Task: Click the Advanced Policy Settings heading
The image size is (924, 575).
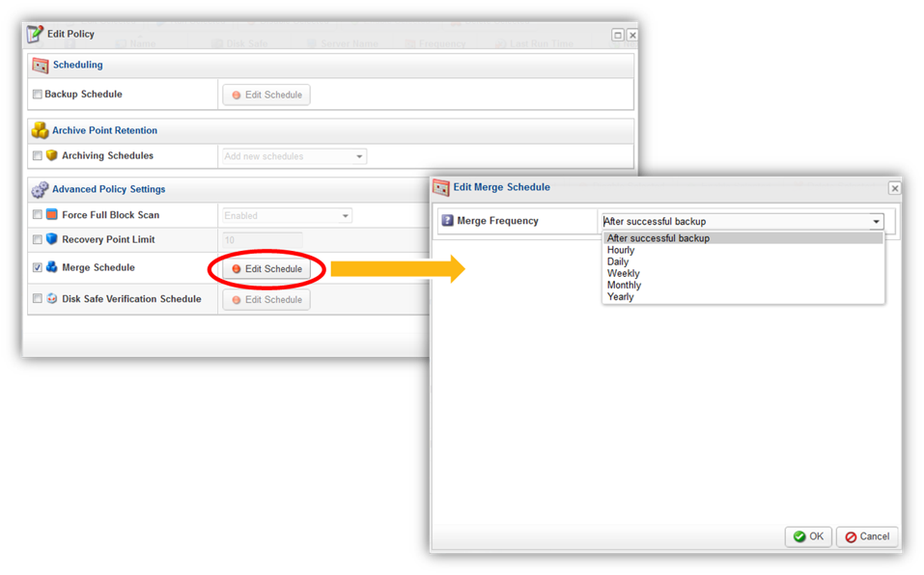Action: [108, 189]
